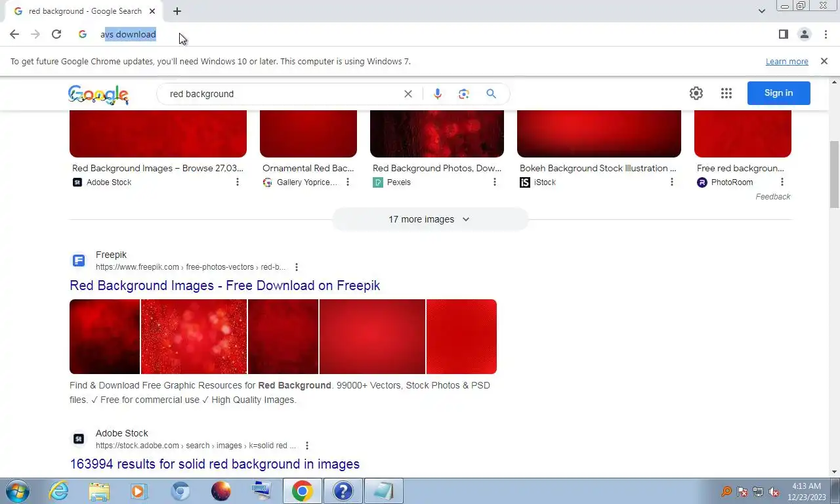Open the glittery bokeh Freepik thumbnail

tap(194, 337)
